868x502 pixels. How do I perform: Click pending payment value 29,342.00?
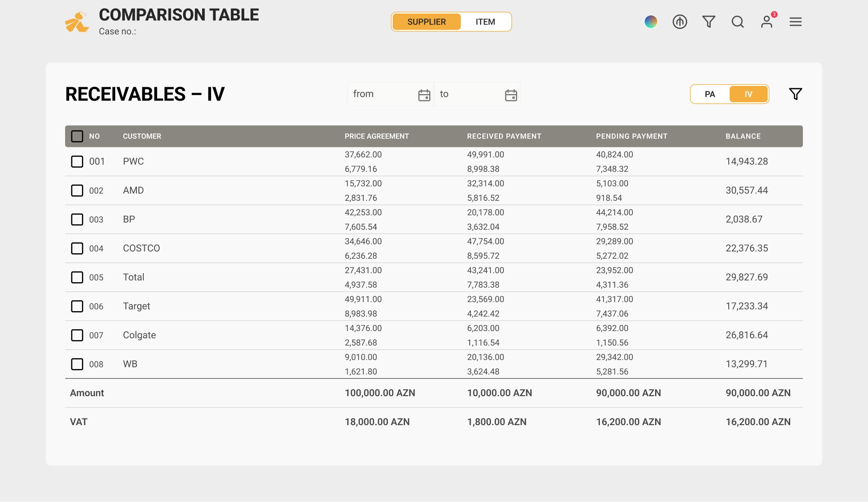pos(614,357)
